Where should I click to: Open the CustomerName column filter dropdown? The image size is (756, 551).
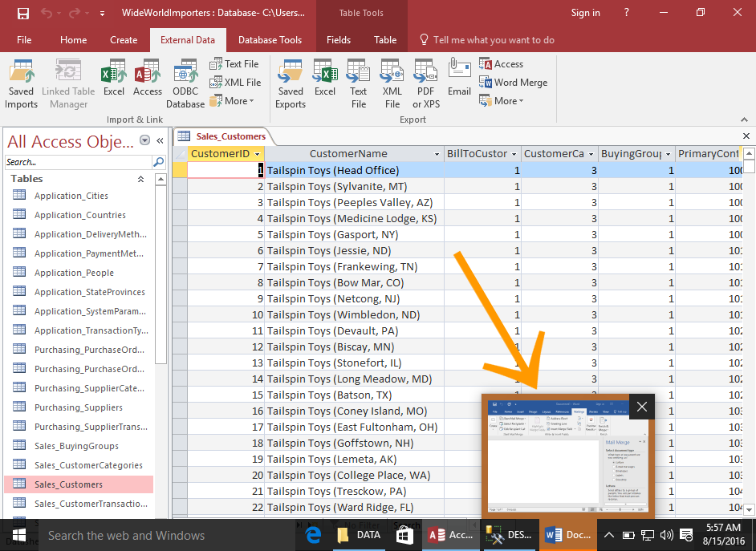(437, 154)
